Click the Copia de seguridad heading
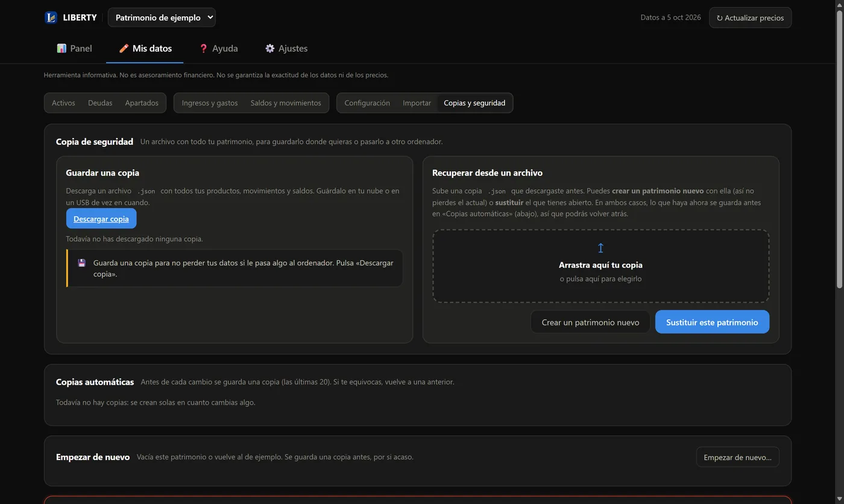 coord(95,142)
